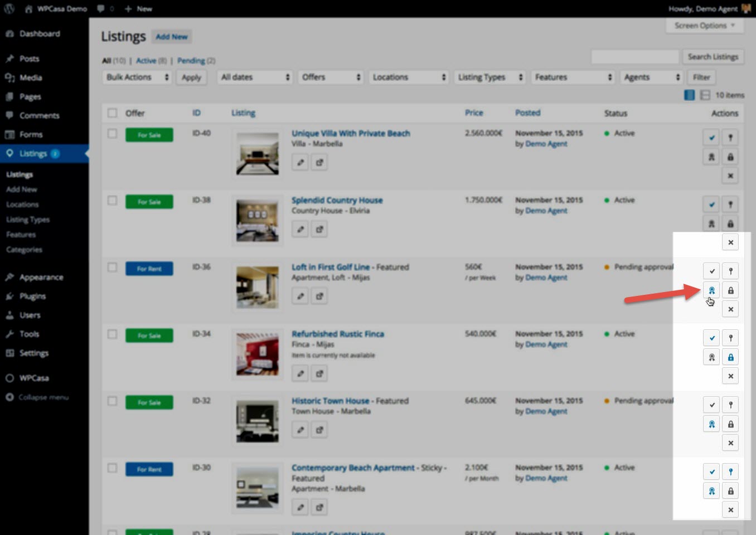The width and height of the screenshot is (756, 535).
Task: Click the Search Listings button
Action: [713, 57]
